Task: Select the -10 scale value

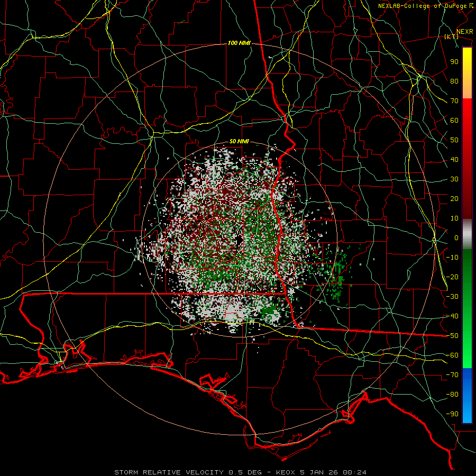Action: click(452, 258)
